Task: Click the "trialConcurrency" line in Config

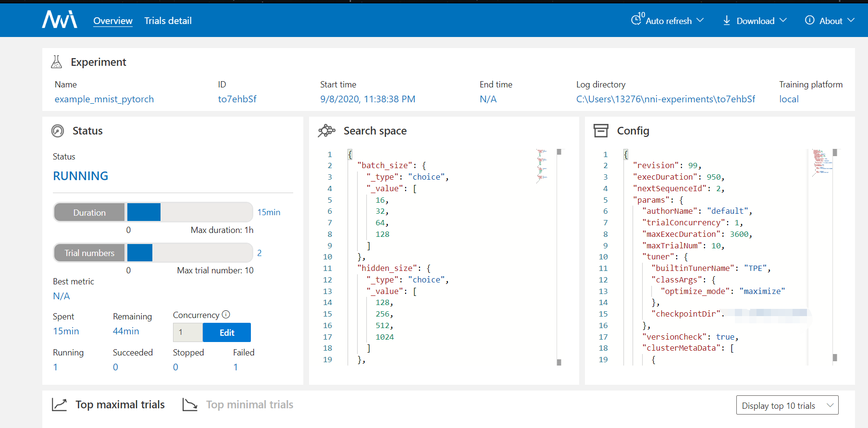Action: tap(693, 222)
